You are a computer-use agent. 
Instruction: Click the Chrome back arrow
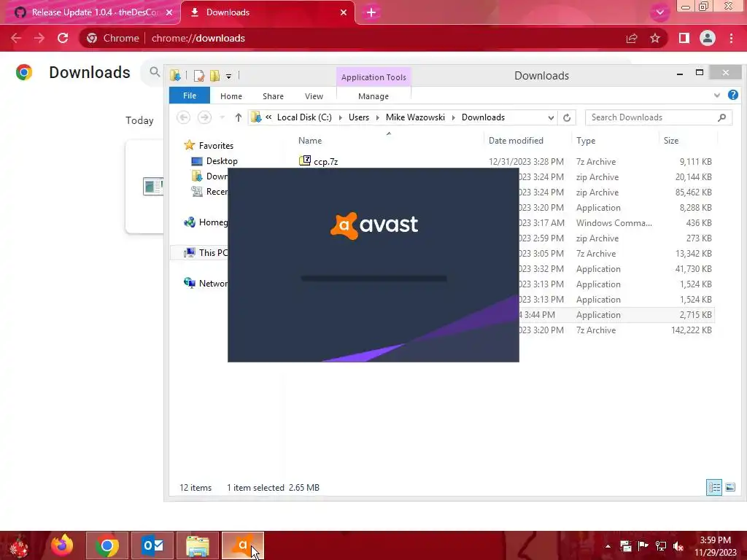[x=16, y=38]
